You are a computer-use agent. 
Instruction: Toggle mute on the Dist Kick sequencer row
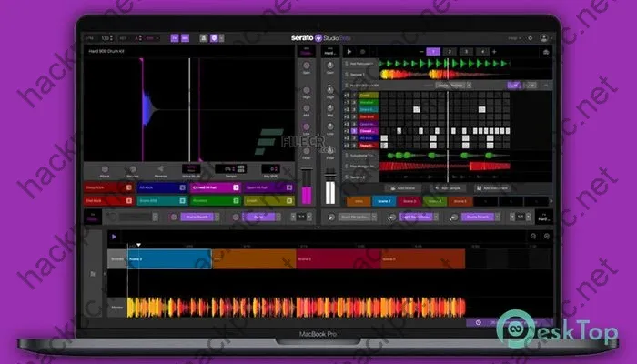[x=347, y=116]
